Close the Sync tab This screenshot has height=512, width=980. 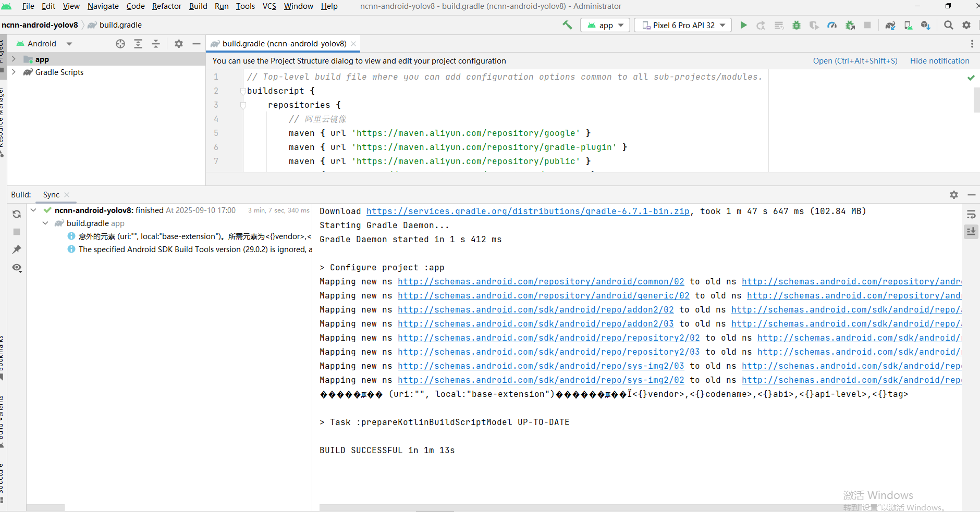tap(67, 195)
